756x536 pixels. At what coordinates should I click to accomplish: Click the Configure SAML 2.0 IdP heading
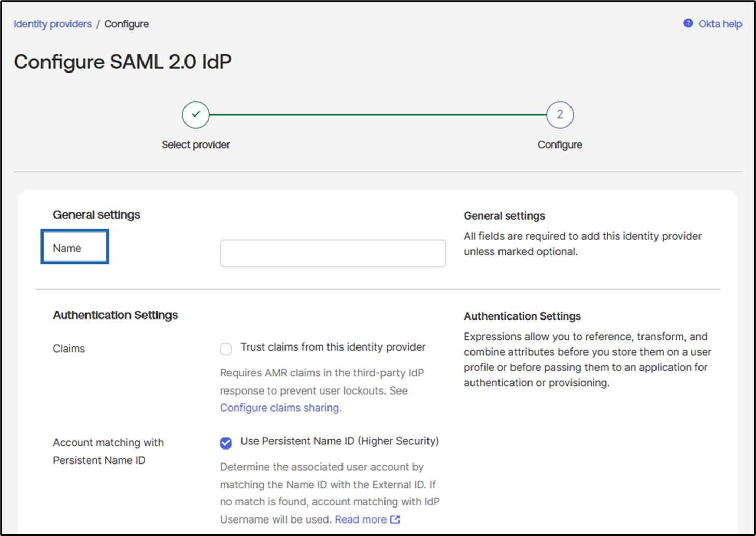tap(122, 62)
